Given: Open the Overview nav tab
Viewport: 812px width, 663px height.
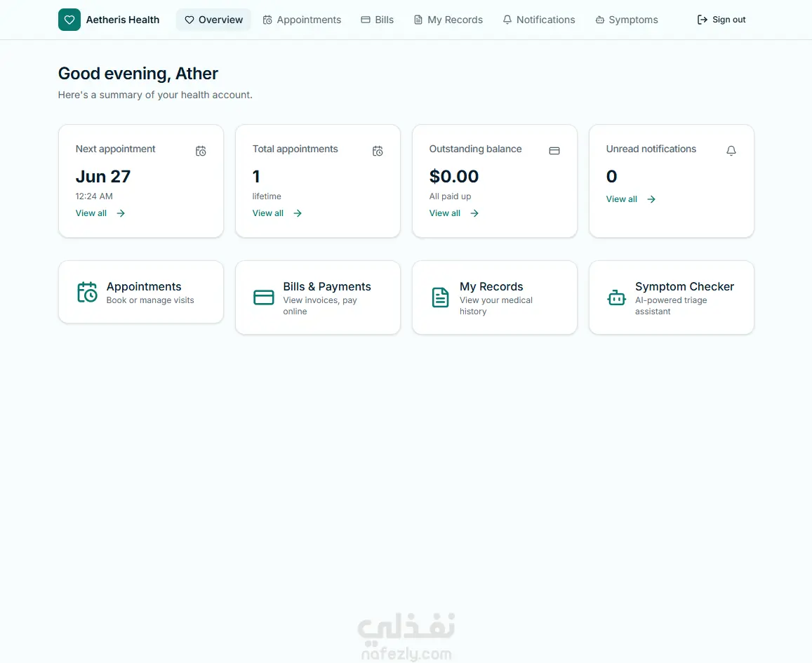Looking at the screenshot, I should pos(213,20).
